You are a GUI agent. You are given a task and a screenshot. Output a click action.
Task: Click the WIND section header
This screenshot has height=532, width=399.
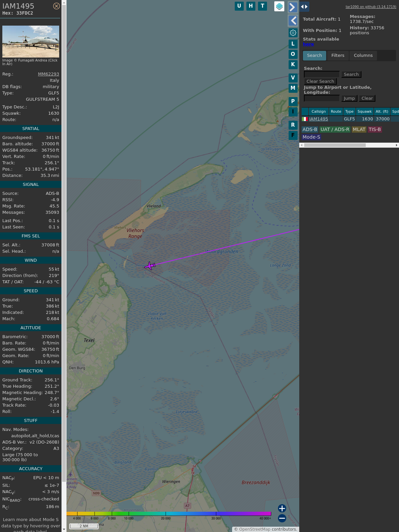coord(31,260)
